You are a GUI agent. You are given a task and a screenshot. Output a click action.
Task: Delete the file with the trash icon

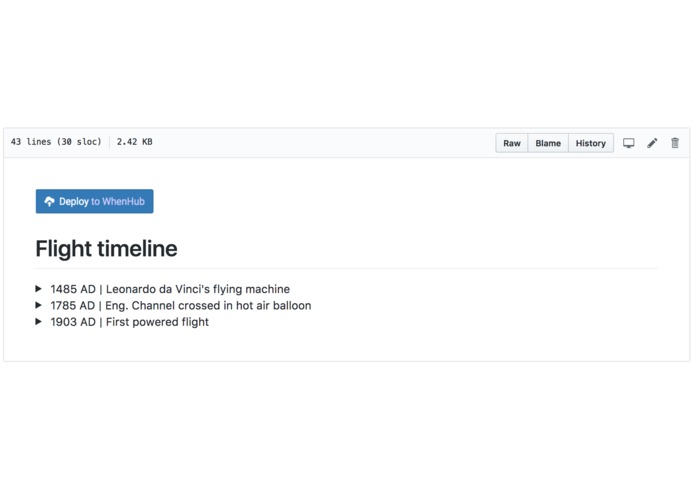tap(675, 143)
